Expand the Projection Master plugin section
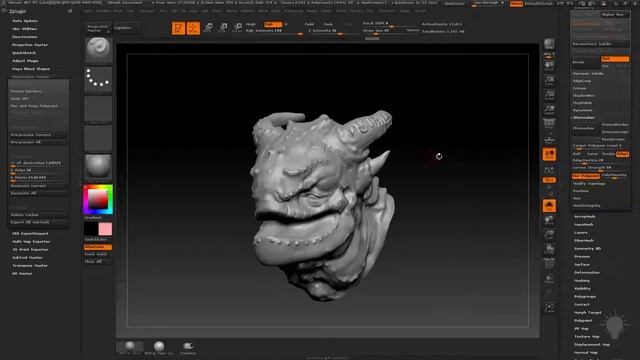The width and height of the screenshot is (640, 360). (x=30, y=45)
